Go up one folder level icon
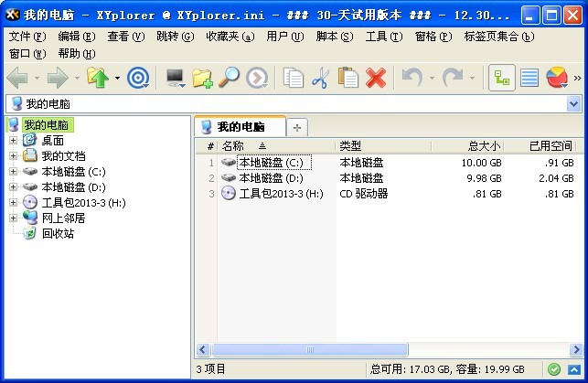The height and width of the screenshot is (383, 588). 98,78
